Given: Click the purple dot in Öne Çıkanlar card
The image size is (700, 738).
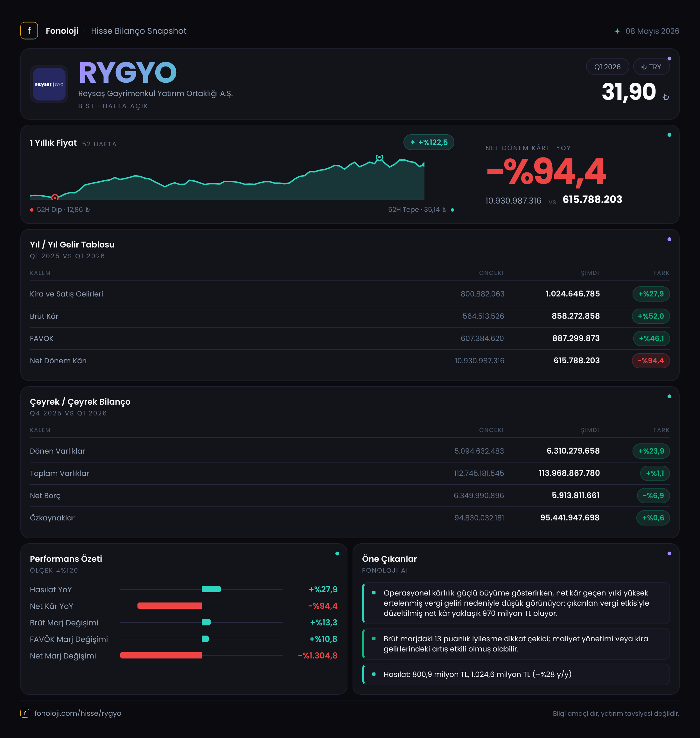Looking at the screenshot, I should coord(669,553).
